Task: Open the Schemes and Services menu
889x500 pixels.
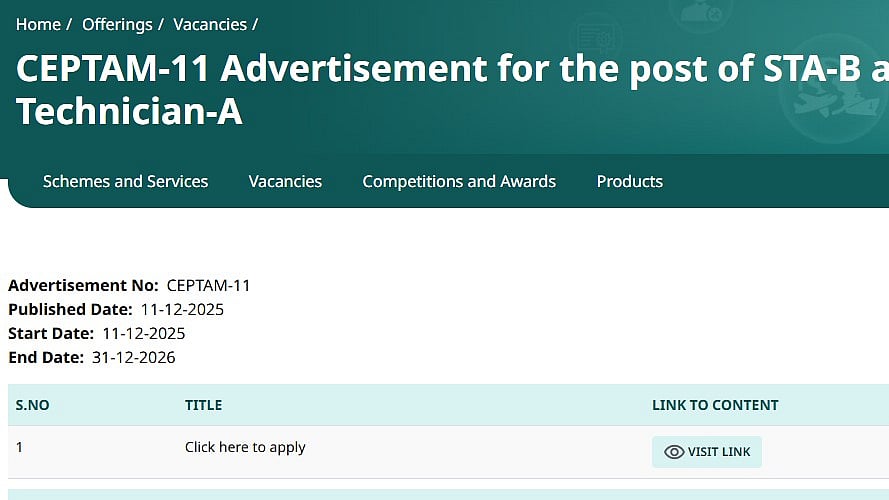Action: (125, 181)
